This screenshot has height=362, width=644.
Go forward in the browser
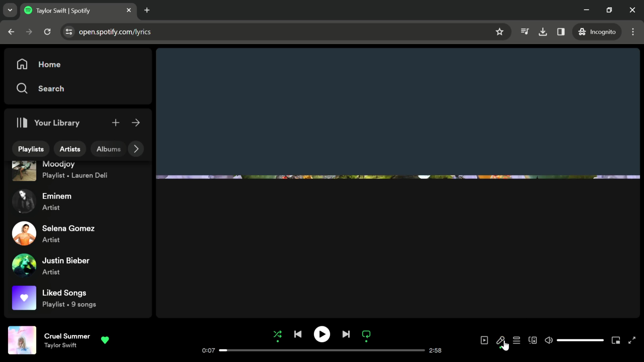(29, 32)
